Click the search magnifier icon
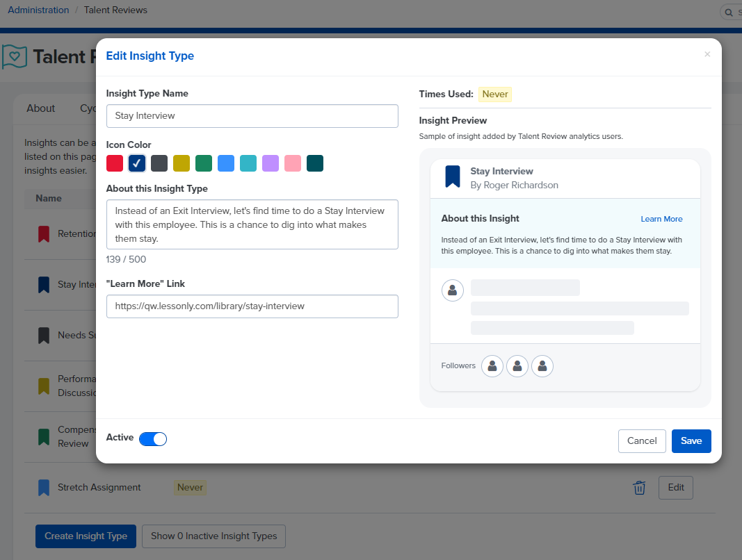This screenshot has width=742, height=560. (x=729, y=13)
